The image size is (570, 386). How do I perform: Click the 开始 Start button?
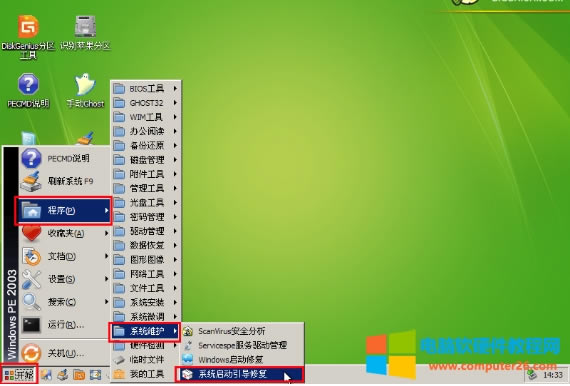[19, 374]
